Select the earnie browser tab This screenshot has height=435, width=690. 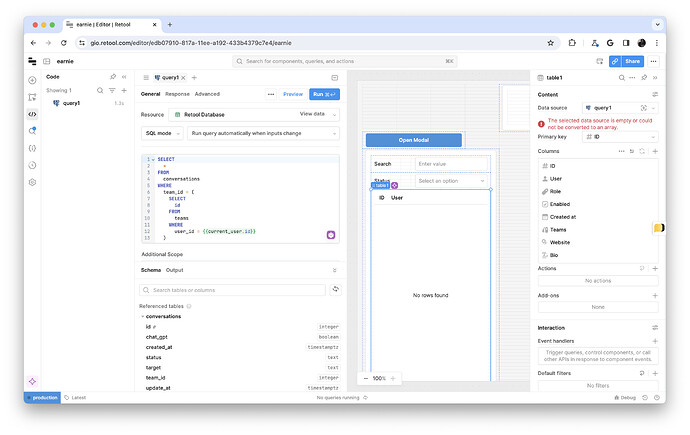point(111,25)
